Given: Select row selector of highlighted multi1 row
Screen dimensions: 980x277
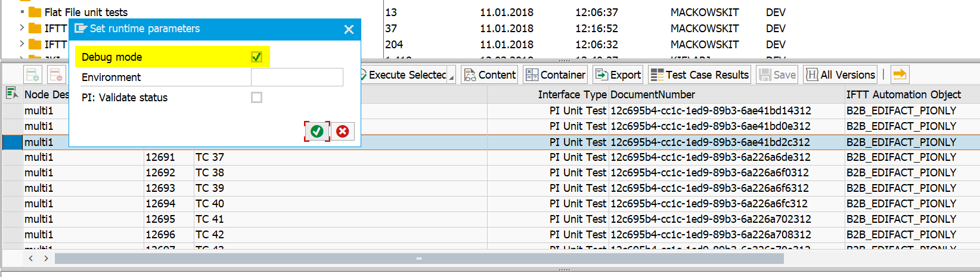Looking at the screenshot, I should point(11,142).
